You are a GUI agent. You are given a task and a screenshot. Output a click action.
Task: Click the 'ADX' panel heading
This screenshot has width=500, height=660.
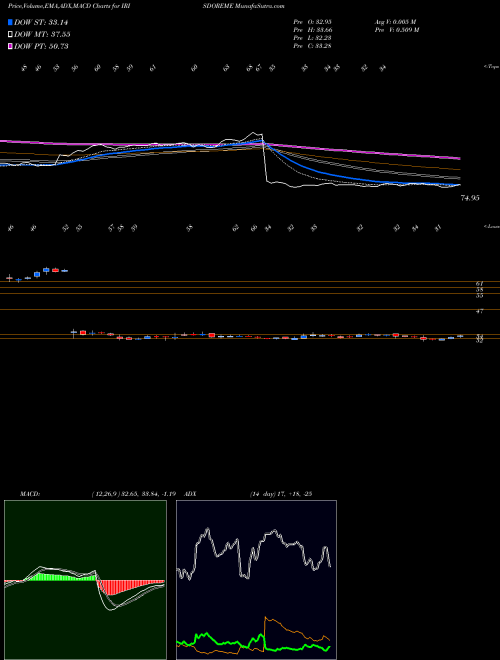(x=191, y=494)
